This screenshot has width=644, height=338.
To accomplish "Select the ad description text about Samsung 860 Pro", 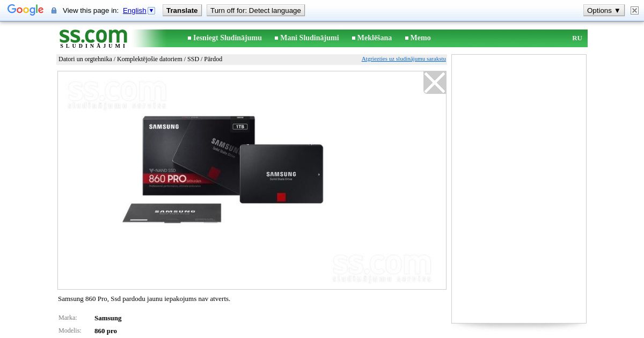I will pyautogui.click(x=144, y=299).
